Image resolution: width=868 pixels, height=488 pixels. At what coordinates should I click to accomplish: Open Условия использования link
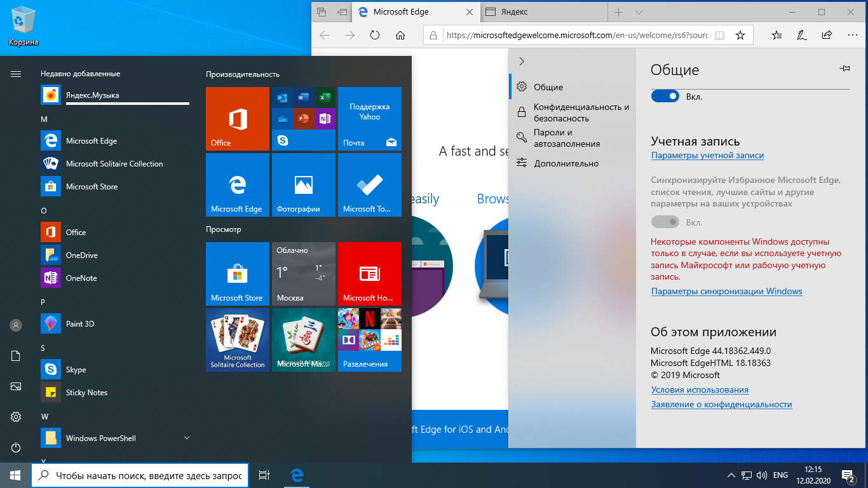tap(700, 390)
